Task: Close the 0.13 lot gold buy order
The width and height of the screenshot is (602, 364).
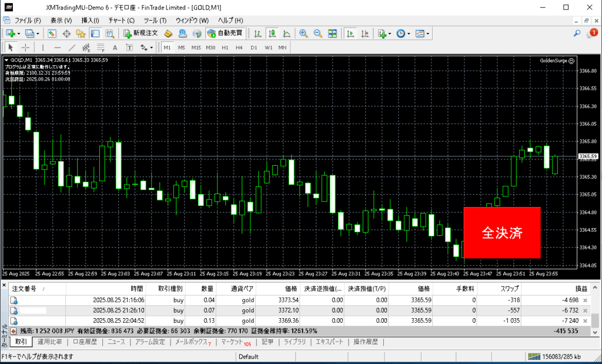Action: click(x=585, y=321)
